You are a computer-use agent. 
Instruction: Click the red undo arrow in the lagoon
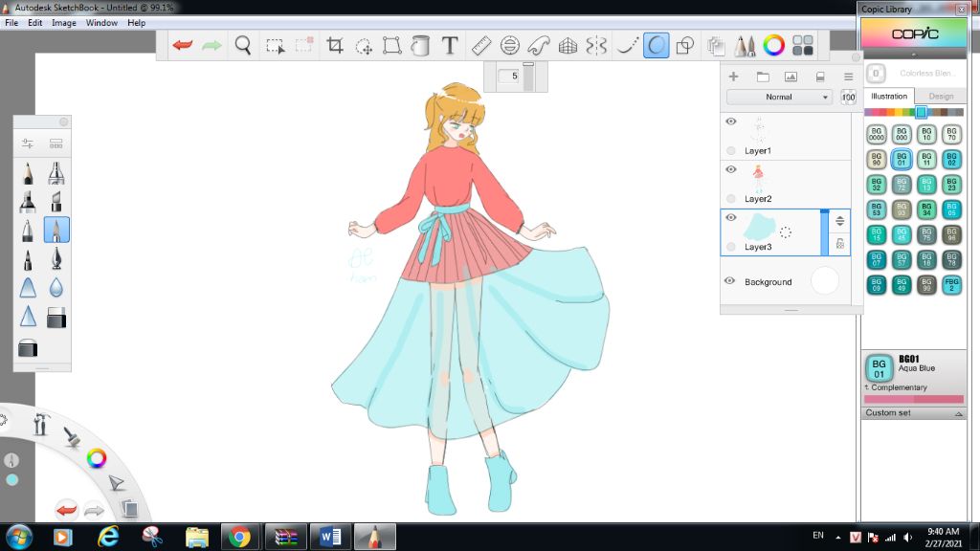tap(66, 510)
